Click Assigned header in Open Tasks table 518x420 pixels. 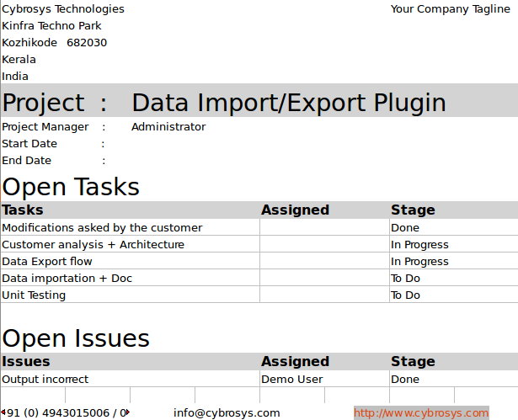point(295,210)
